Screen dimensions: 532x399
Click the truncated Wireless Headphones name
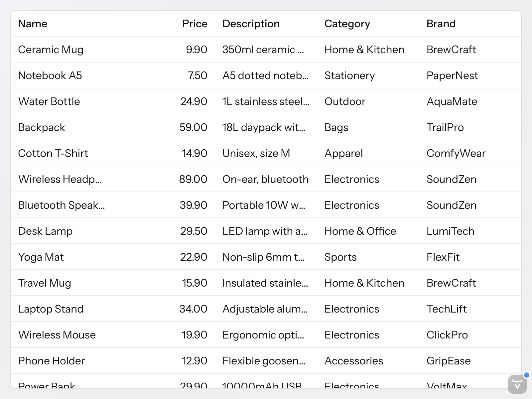click(x=60, y=179)
